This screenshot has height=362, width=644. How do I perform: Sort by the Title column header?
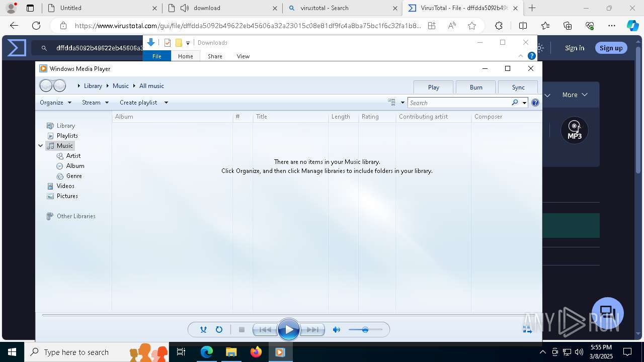click(290, 117)
